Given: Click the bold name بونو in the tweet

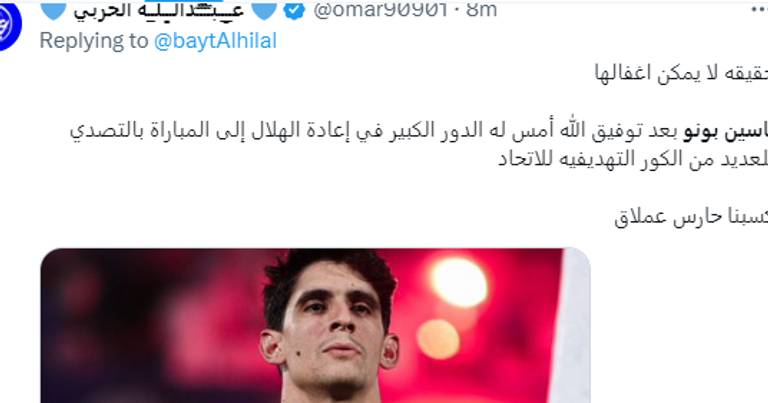Looking at the screenshot, I should [700, 131].
